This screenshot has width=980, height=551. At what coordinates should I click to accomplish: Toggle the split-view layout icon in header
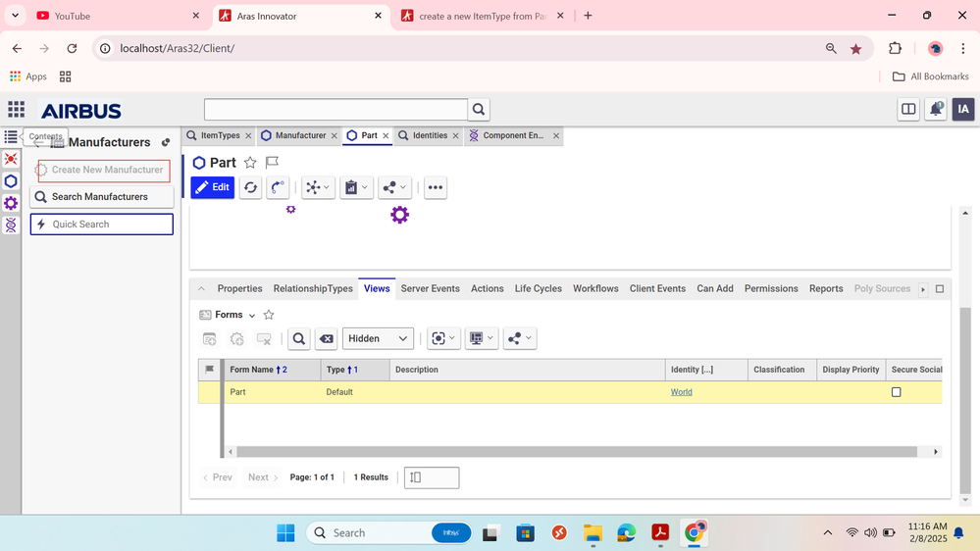click(908, 110)
